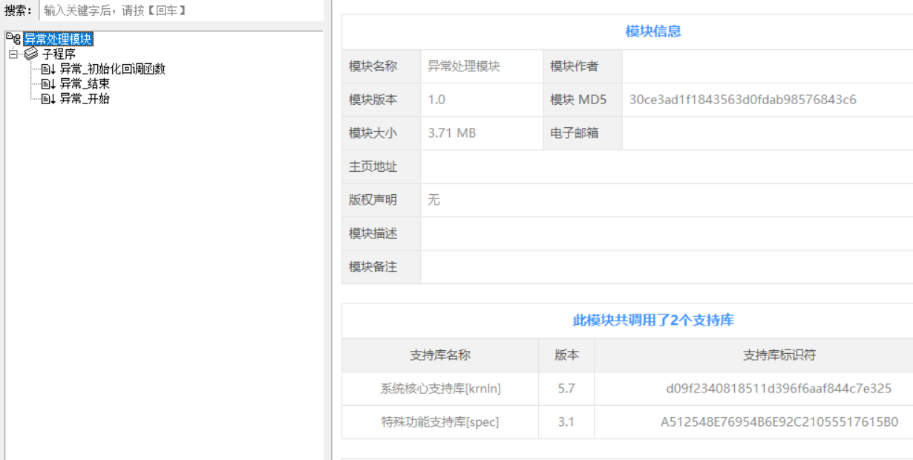Select the 系统核心支持库[krnln] row name
The width and height of the screenshot is (913, 460).
pyautogui.click(x=440, y=389)
